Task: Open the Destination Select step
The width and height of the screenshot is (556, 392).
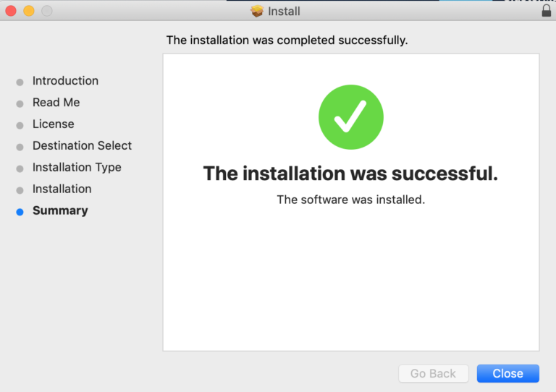Action: 82,146
